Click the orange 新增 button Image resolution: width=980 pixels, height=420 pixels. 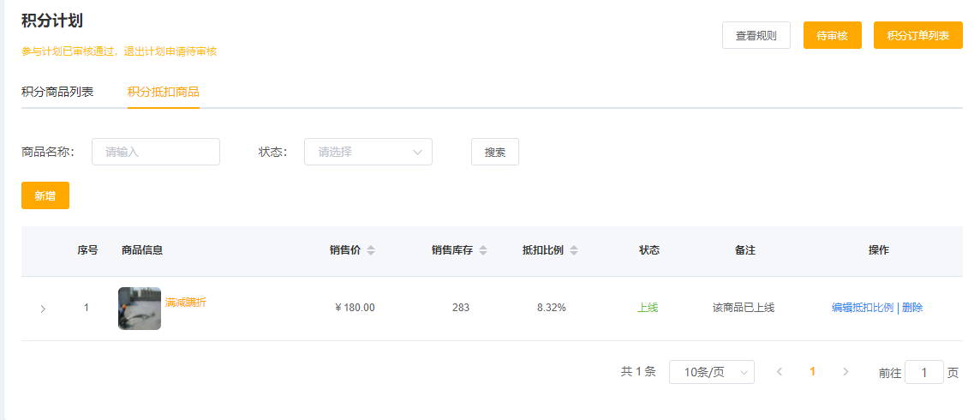tap(45, 195)
